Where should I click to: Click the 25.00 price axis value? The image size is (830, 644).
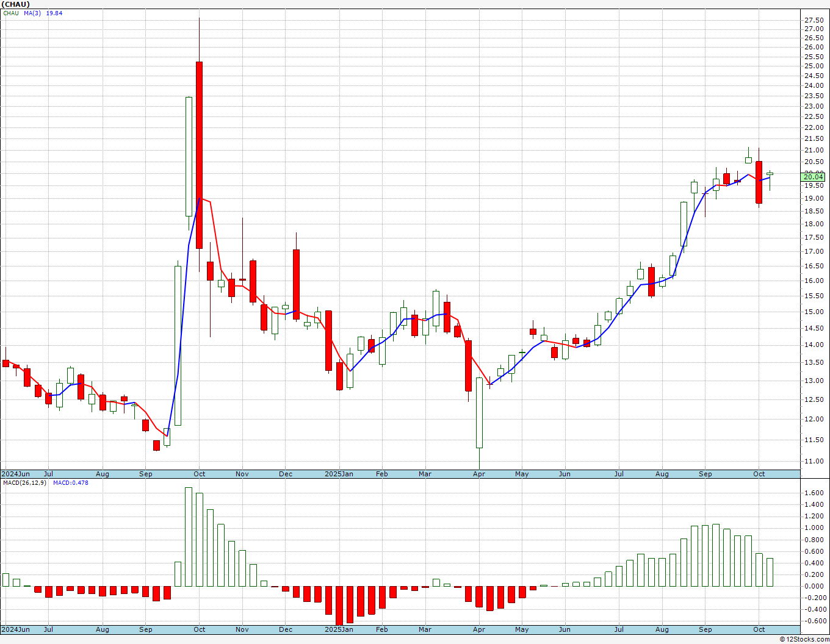point(814,66)
